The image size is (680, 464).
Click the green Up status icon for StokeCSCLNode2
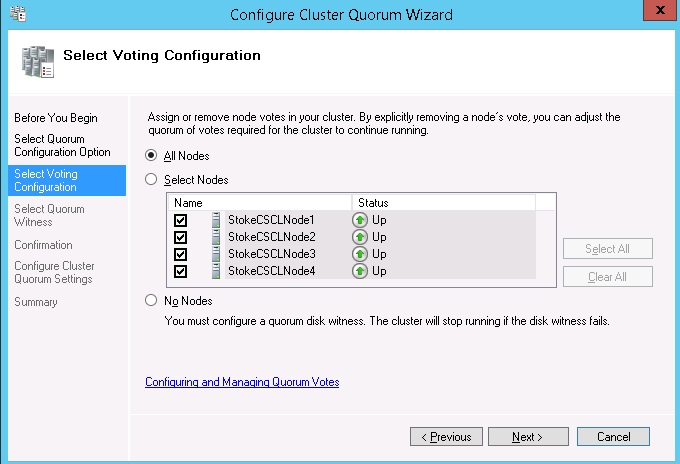click(x=360, y=237)
